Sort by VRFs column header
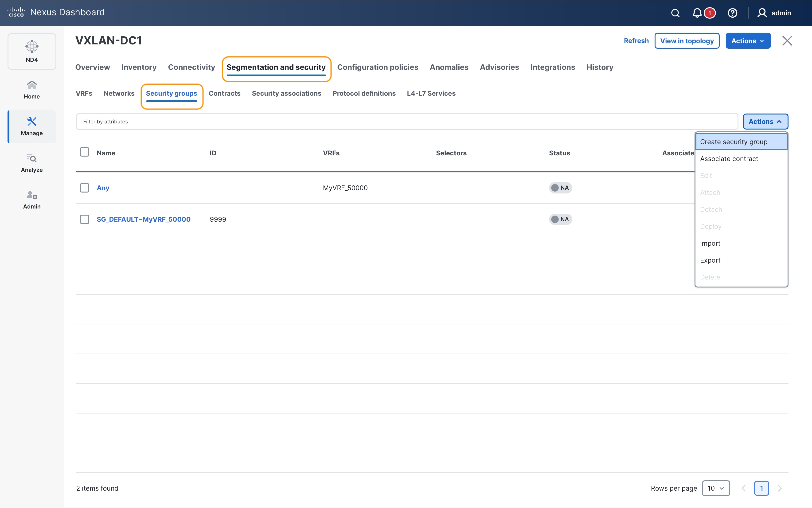The height and width of the screenshot is (508, 812). click(x=331, y=153)
